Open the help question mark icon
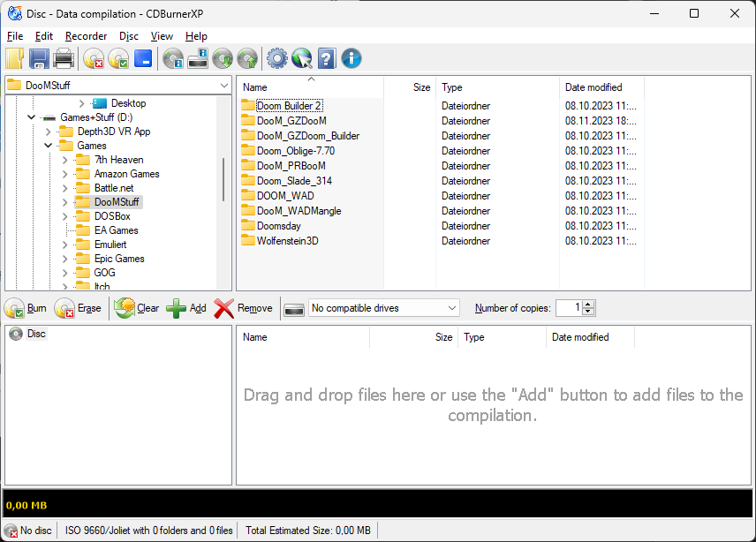 point(327,59)
